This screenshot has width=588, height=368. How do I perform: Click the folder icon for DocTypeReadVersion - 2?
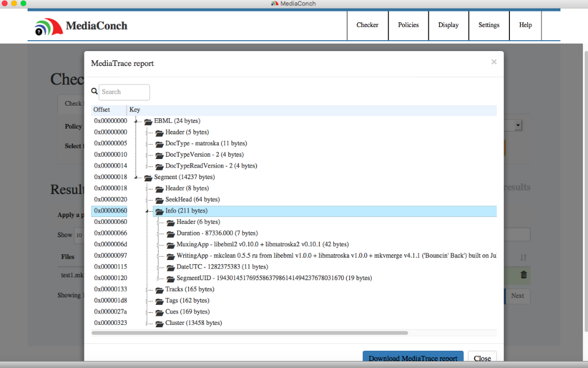[160, 166]
